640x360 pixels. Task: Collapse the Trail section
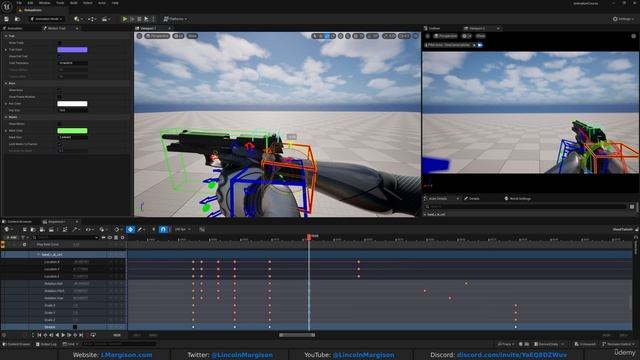pos(6,36)
